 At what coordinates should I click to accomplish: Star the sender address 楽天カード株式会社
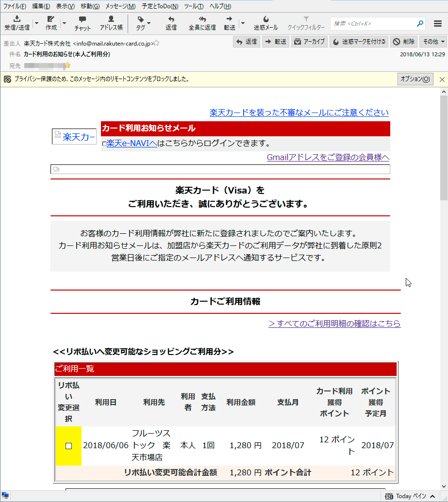[156, 43]
